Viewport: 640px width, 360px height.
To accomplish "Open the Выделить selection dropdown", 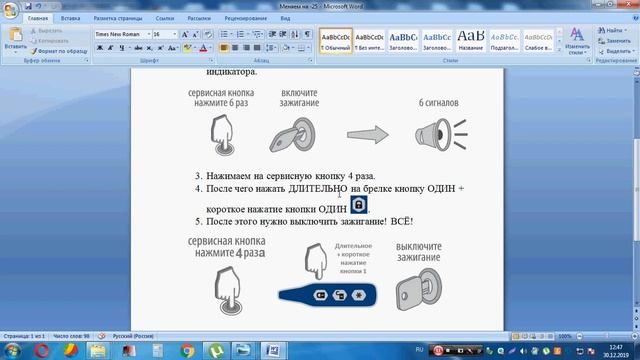I will point(616,51).
